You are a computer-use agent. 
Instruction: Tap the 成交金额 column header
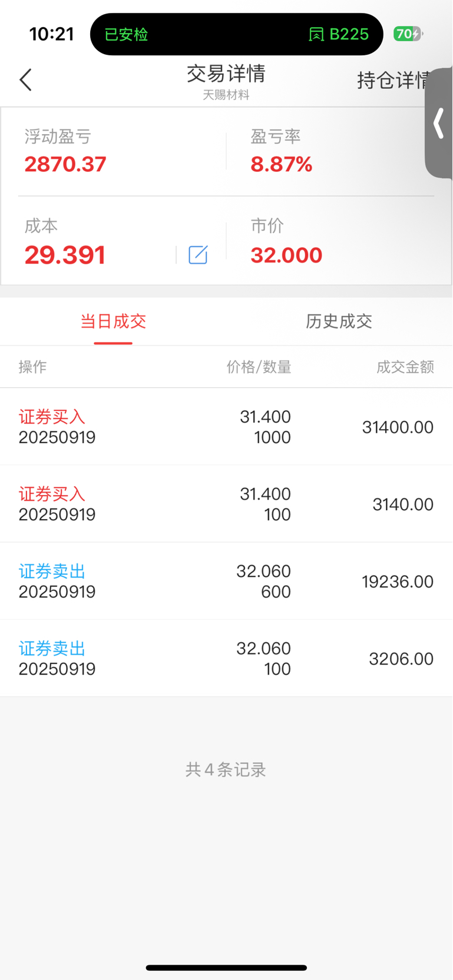[405, 367]
